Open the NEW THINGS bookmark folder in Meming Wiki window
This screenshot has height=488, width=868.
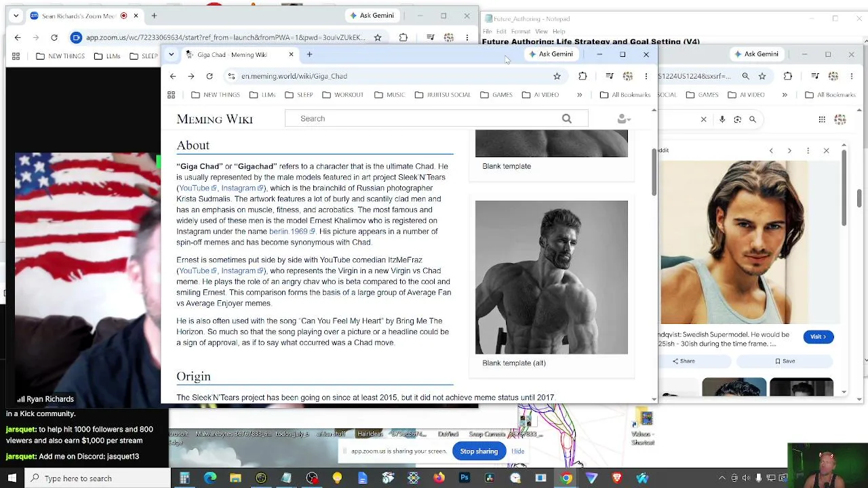click(x=216, y=95)
